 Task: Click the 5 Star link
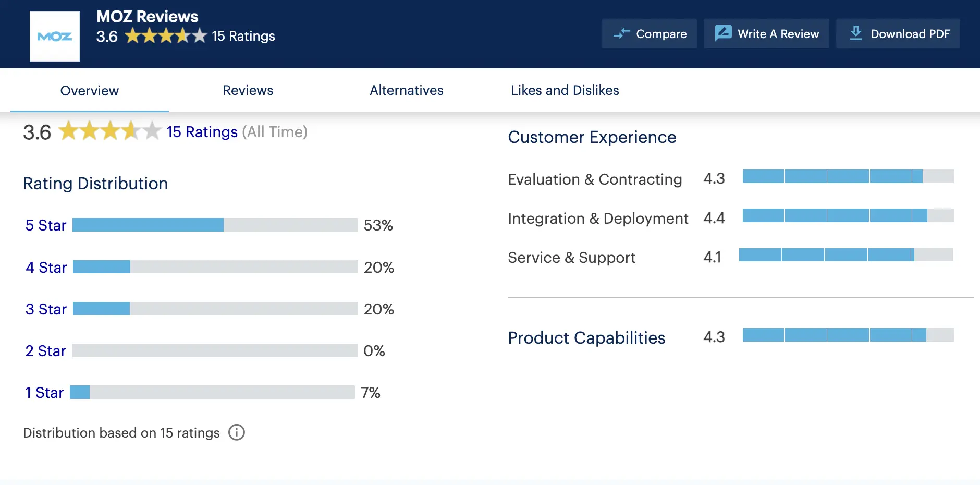(45, 225)
